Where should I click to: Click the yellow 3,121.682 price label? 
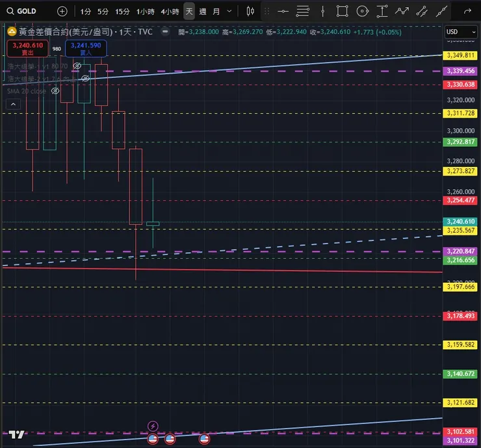(x=460, y=402)
